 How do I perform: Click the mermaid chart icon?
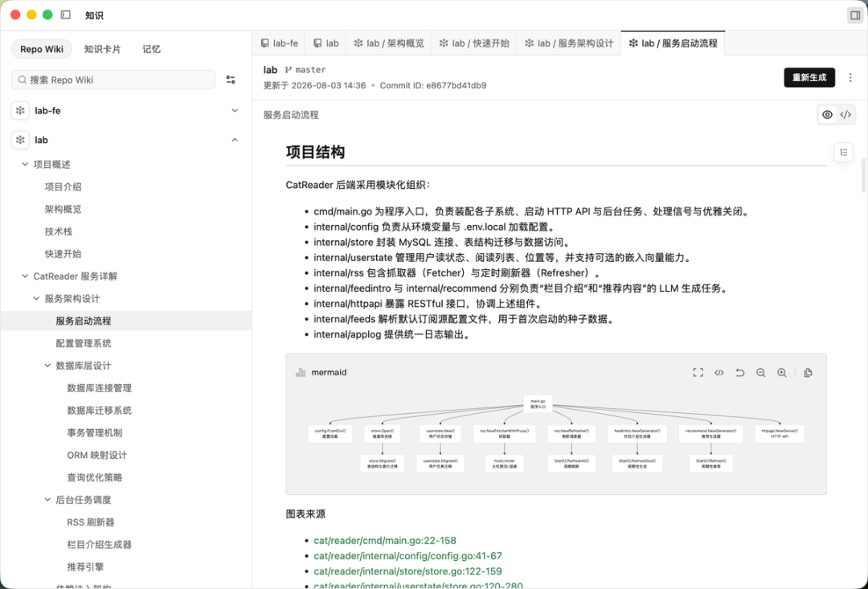pyautogui.click(x=301, y=372)
